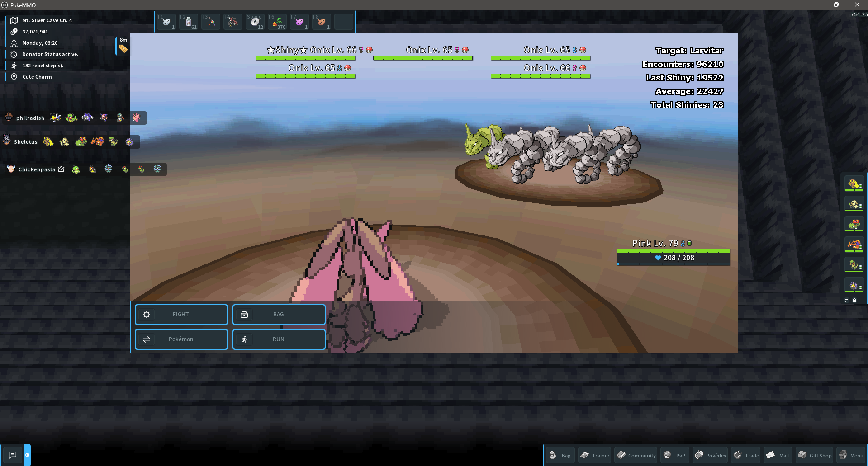Click philradish's Beedrill icon
Image resolution: width=868 pixels, height=466 pixels.
[x=55, y=118]
